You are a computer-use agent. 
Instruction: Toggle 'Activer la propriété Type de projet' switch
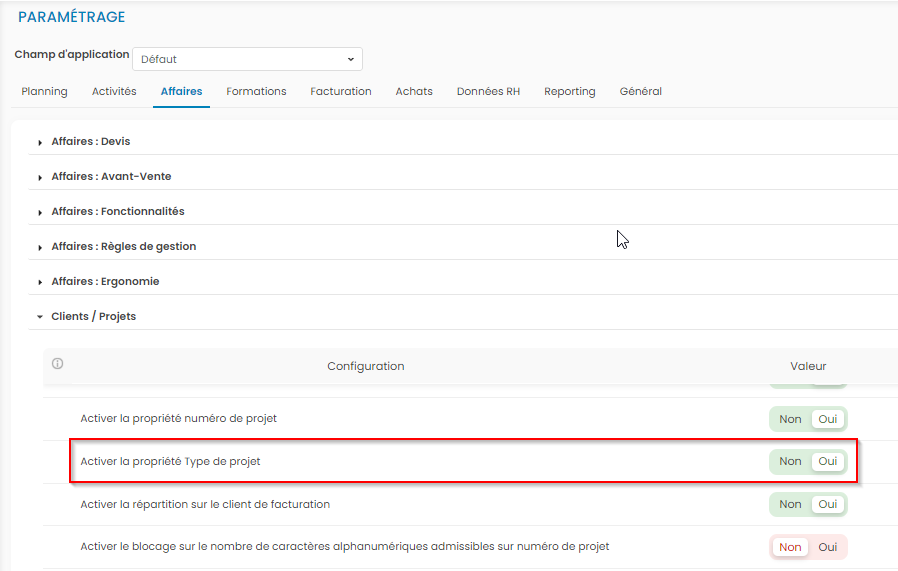click(x=808, y=462)
